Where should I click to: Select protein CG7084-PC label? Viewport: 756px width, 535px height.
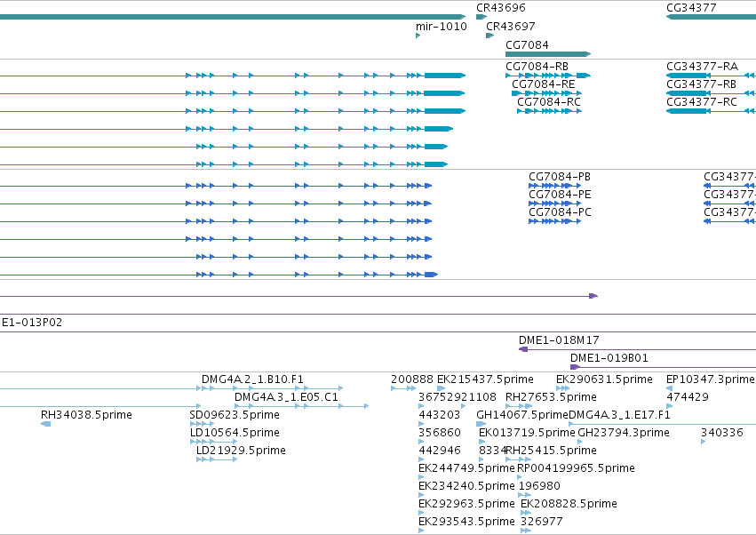tap(560, 212)
